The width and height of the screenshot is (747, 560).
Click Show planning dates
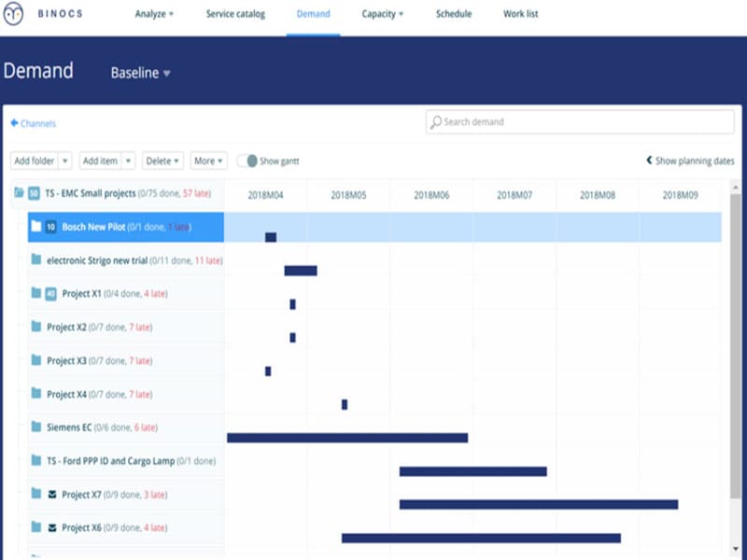[690, 161]
